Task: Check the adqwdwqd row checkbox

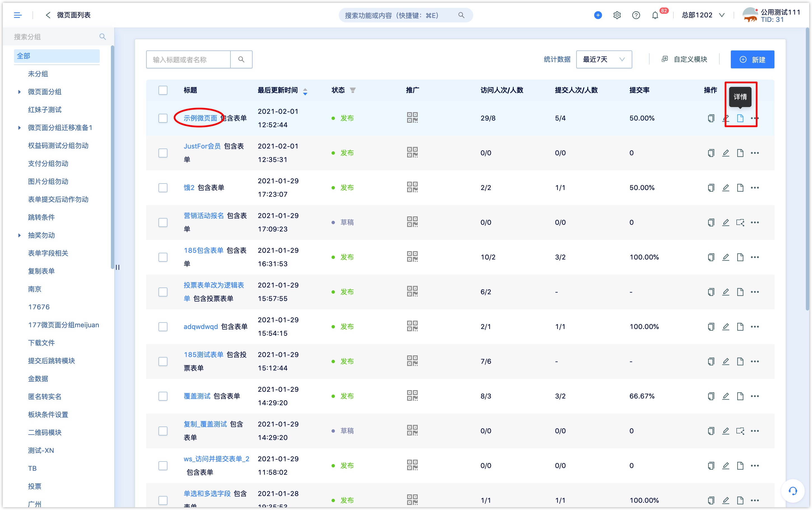Action: [x=163, y=326]
